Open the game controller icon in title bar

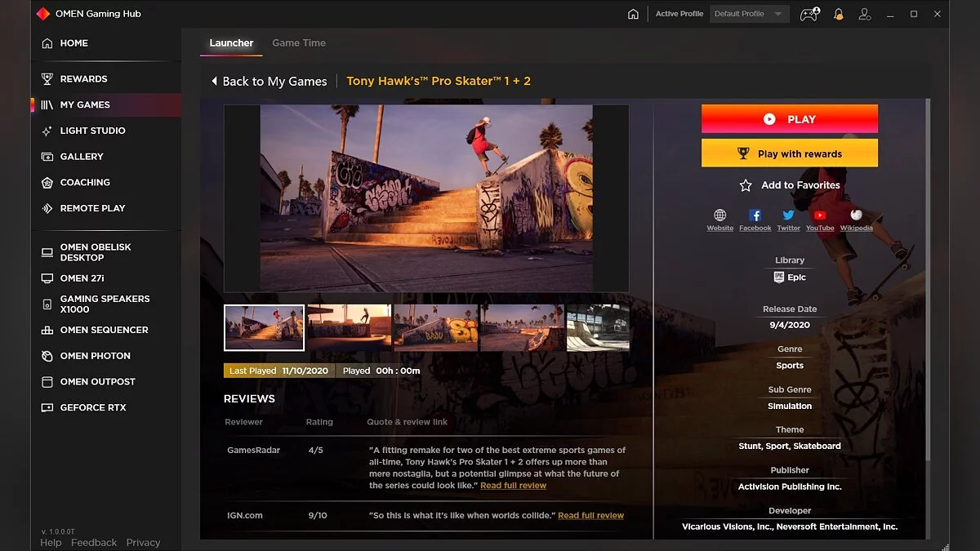tap(808, 14)
